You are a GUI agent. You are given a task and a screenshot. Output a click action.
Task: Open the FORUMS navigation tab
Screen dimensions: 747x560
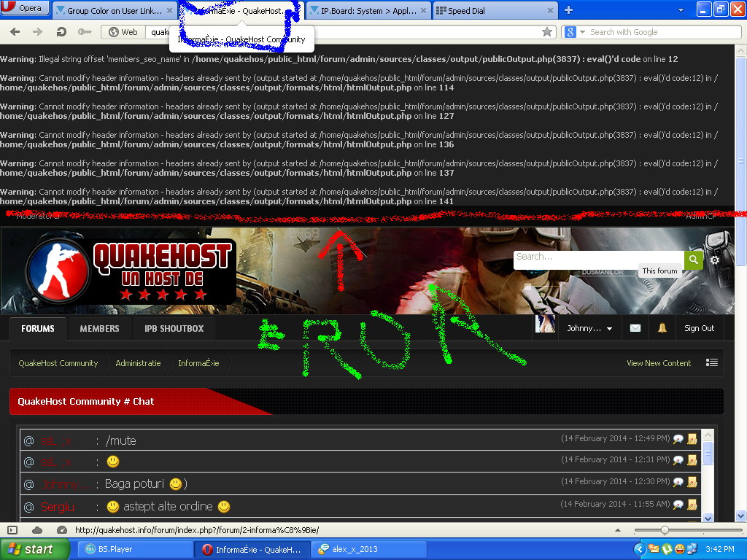tap(38, 329)
